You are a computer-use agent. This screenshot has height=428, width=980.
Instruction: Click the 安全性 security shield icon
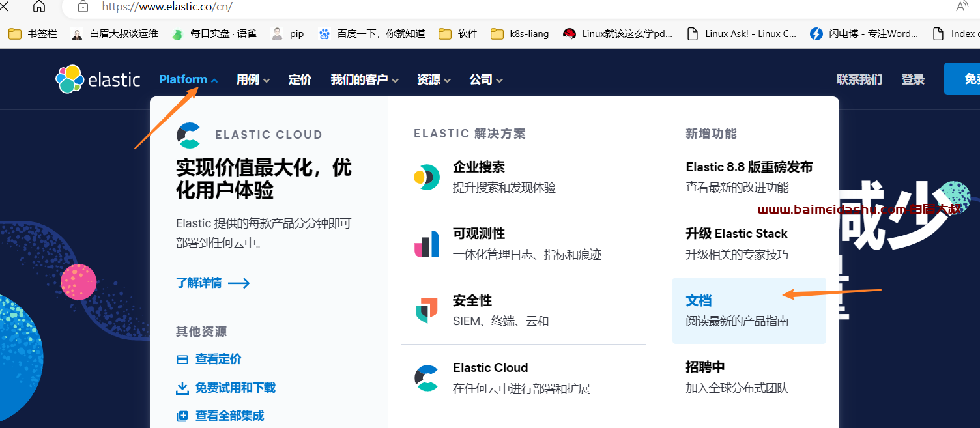tap(427, 310)
